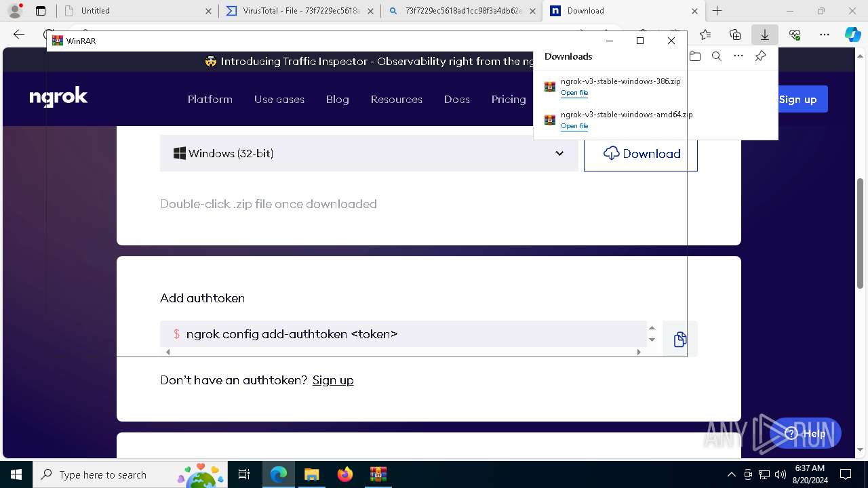Search downloads with magnifier icon
Viewport: 868px width, 488px height.
717,56
